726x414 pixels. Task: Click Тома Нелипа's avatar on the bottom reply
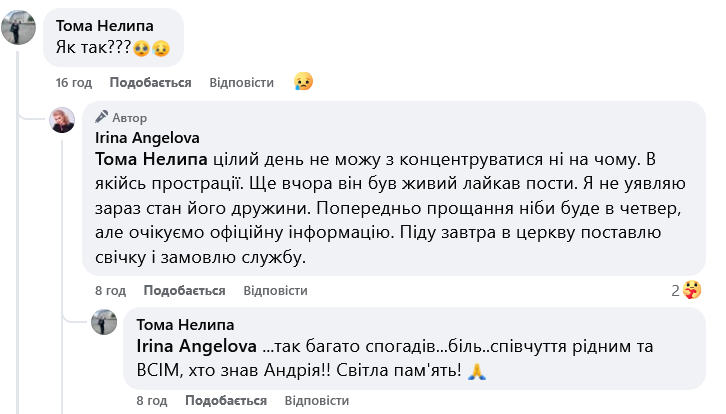103,322
